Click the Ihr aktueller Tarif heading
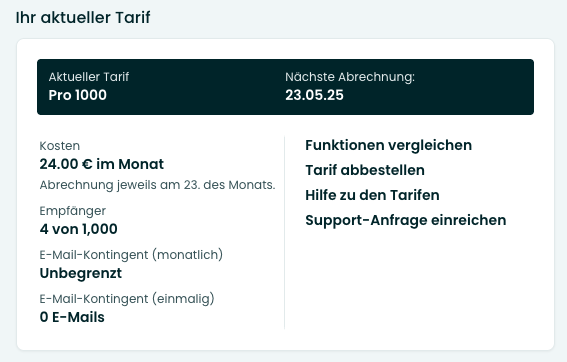Screen dimensions: 567x362 coord(83,17)
